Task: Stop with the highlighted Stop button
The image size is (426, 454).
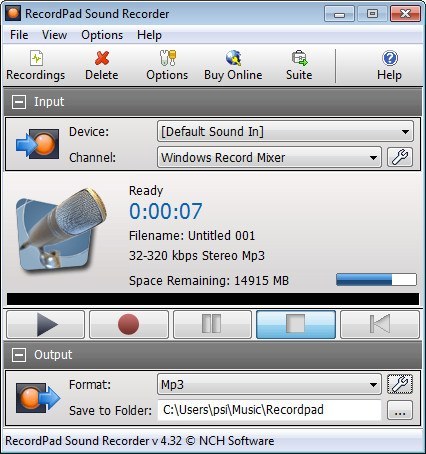Action: 296,324
